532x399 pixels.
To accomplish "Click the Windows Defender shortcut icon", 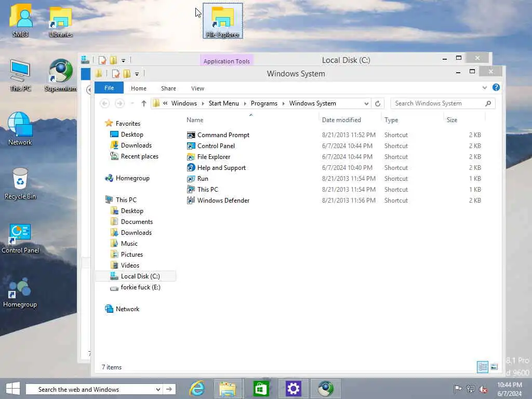I will click(191, 200).
